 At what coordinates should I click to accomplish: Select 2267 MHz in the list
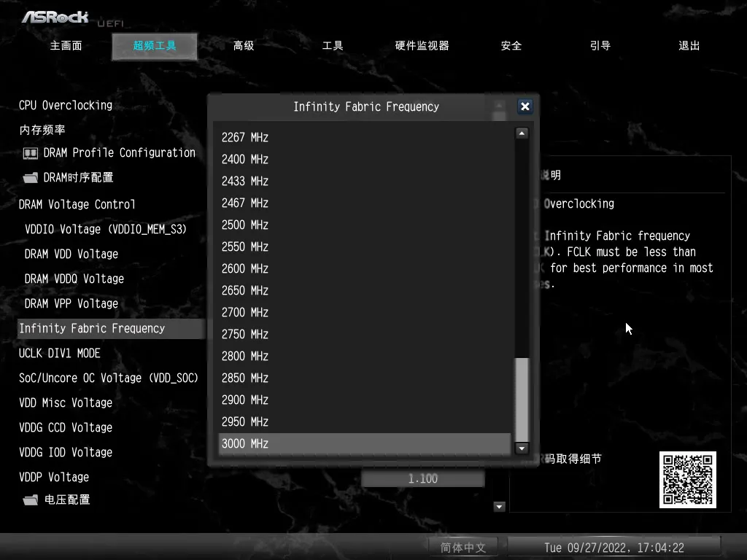[x=365, y=138]
